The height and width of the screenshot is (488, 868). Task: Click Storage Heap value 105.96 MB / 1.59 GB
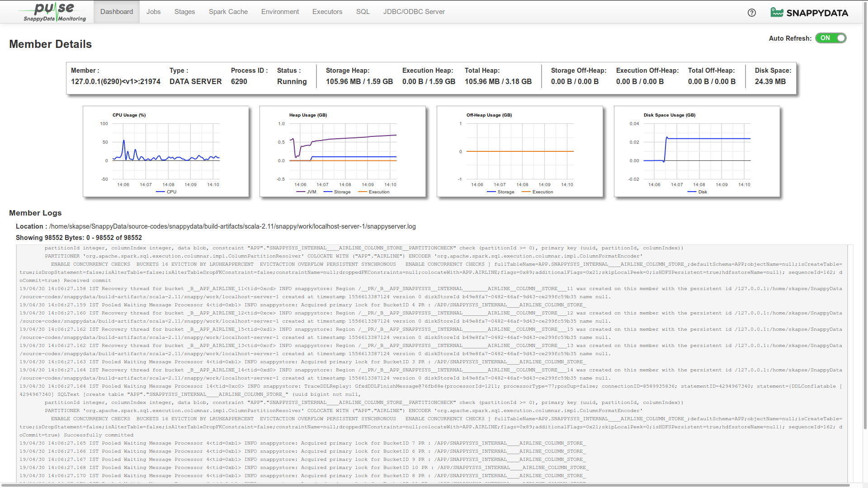(359, 82)
